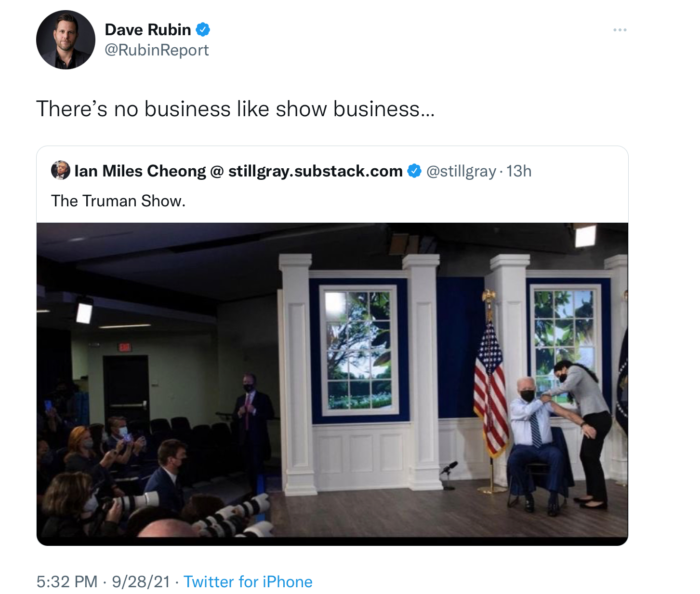Click the verified badge beside Dave Rubin
Image resolution: width=700 pixels, height=594 pixels.
pyautogui.click(x=203, y=29)
